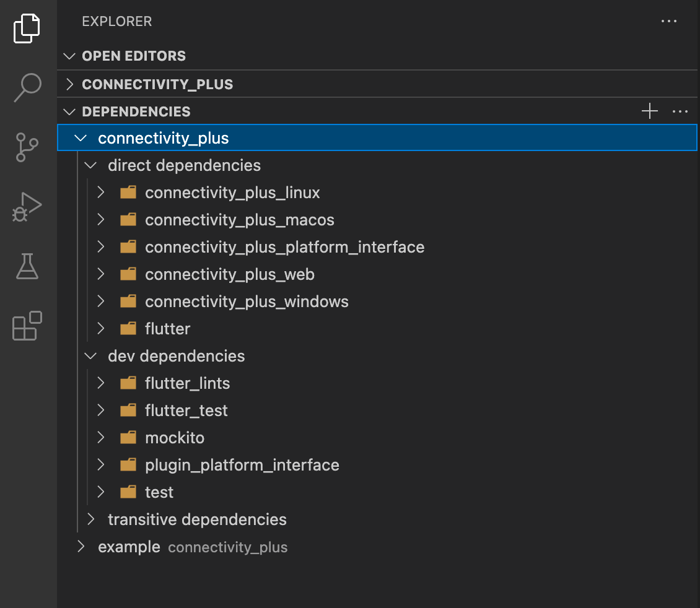Click the flutter_lints folder icon

(x=128, y=383)
